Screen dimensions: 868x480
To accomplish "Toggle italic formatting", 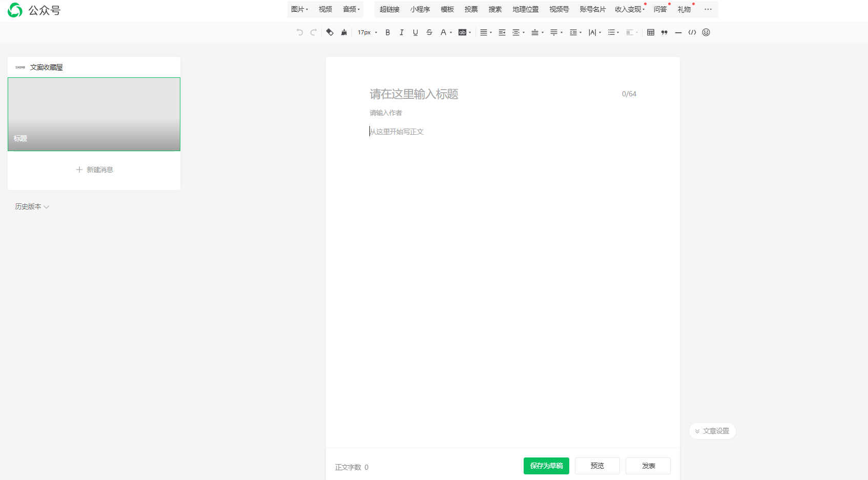I will point(401,32).
